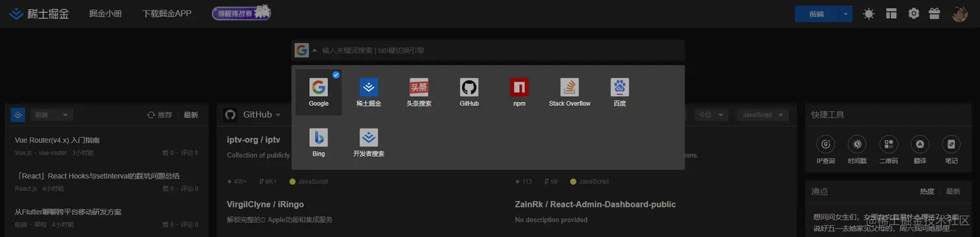The height and width of the screenshot is (237, 980).
Task: Open settings gear in header
Action: pyautogui.click(x=914, y=14)
